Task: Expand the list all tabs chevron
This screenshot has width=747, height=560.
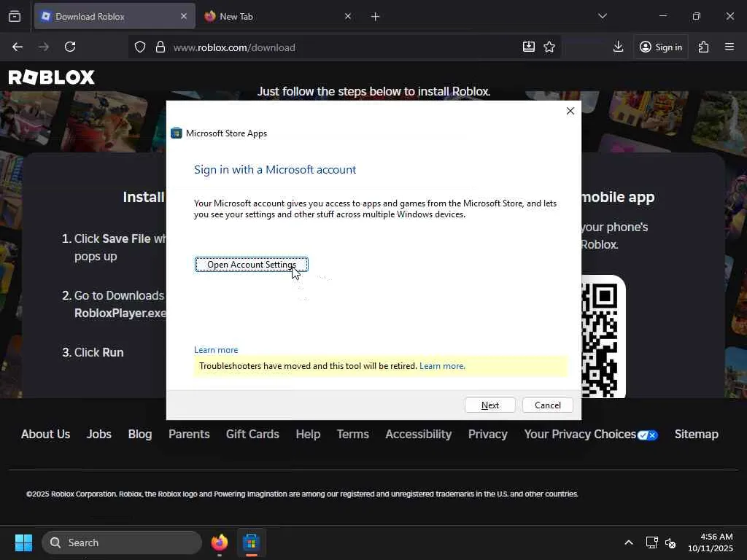Action: tap(603, 16)
